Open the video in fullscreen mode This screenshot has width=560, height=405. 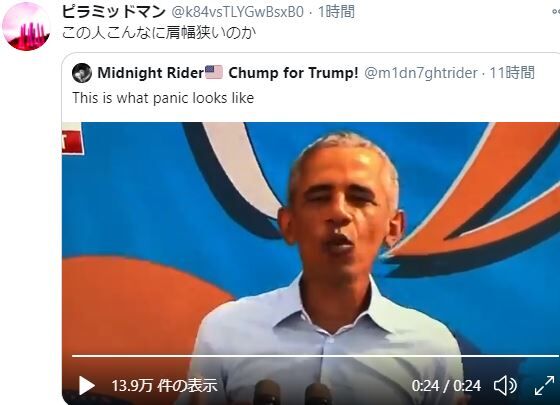pyautogui.click(x=545, y=386)
